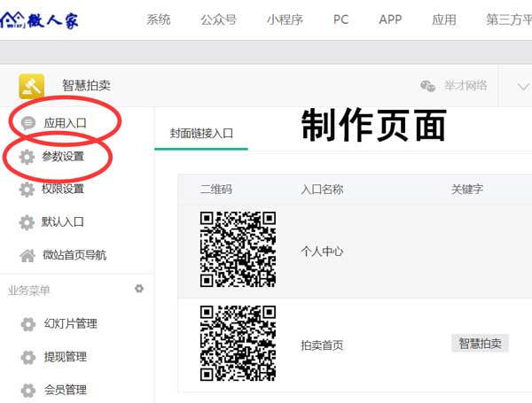Click the 默认入口 gear icon

pyautogui.click(x=27, y=222)
